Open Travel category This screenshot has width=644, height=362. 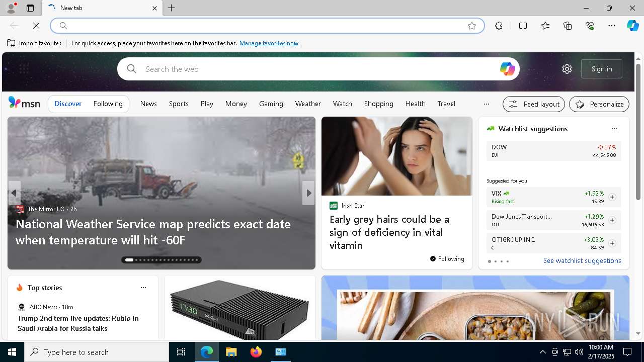(446, 104)
